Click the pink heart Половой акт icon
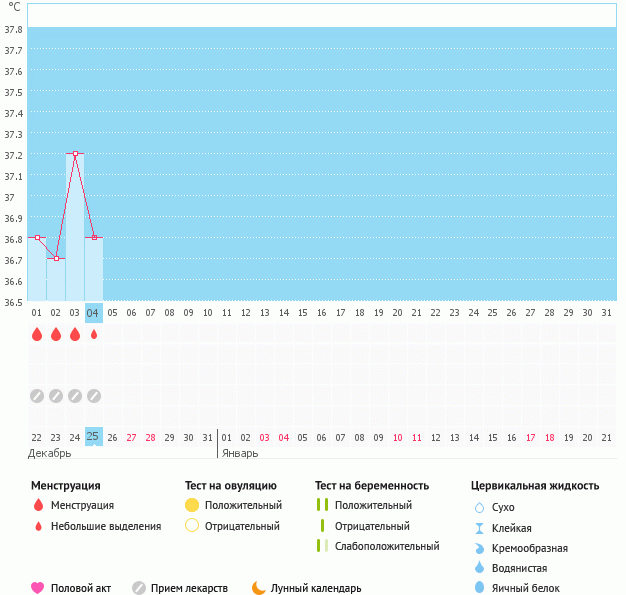The height and width of the screenshot is (595, 626). 38,588
